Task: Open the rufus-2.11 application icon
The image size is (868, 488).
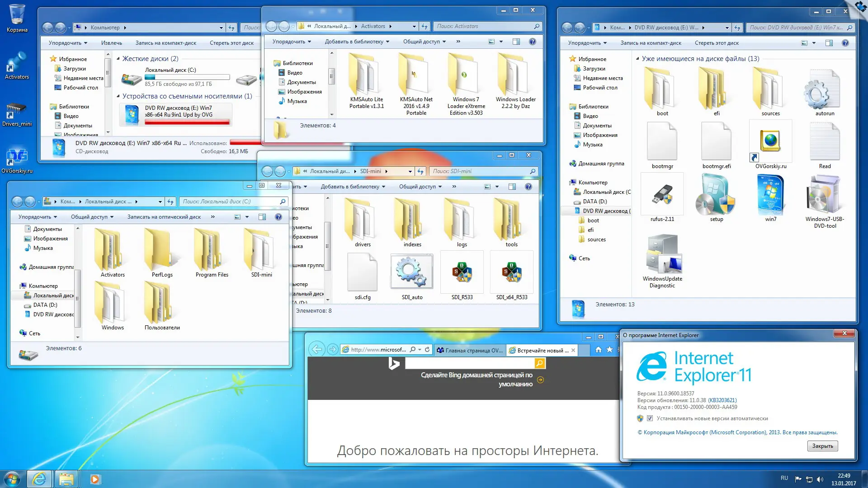Action: point(662,195)
